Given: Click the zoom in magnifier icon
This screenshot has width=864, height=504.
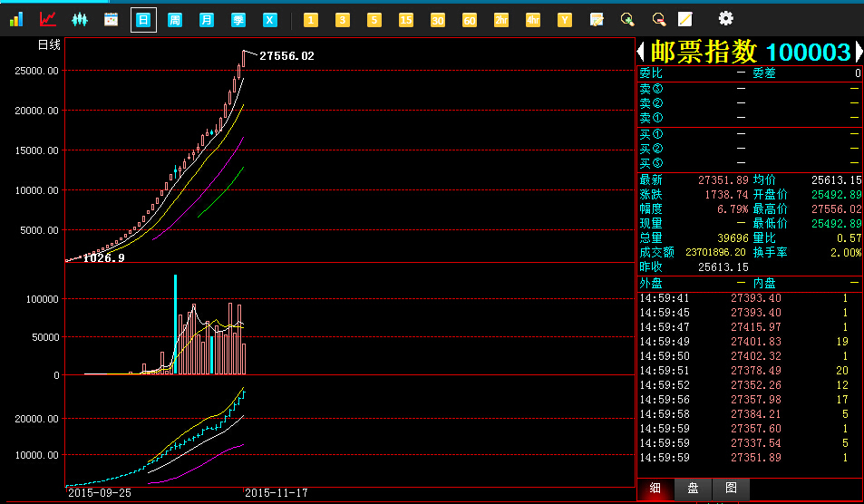Looking at the screenshot, I should coord(626,19).
